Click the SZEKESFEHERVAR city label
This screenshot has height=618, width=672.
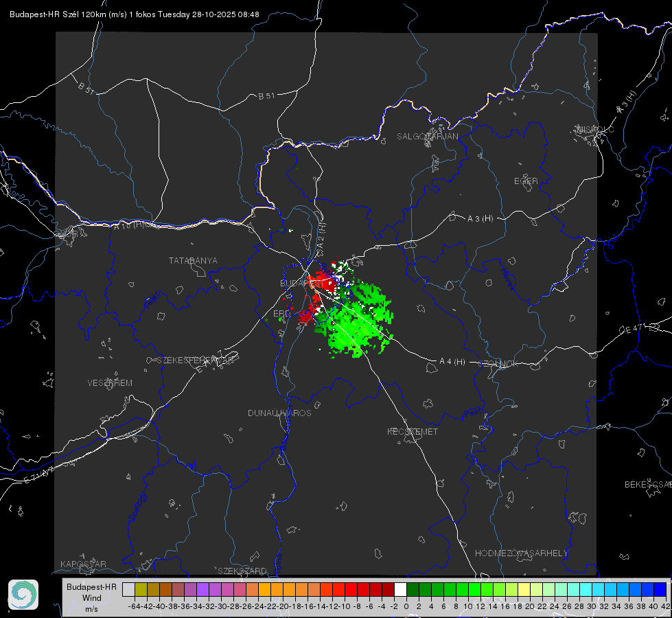[194, 360]
